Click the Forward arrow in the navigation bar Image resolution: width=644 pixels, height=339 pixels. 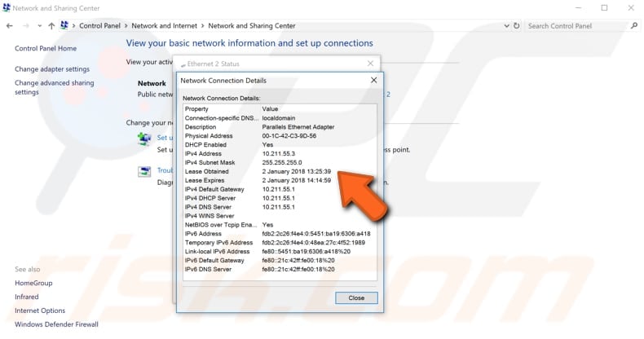coord(25,26)
